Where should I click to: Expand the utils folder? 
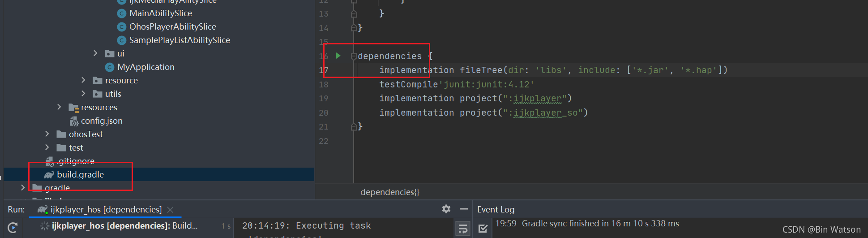tap(83, 94)
